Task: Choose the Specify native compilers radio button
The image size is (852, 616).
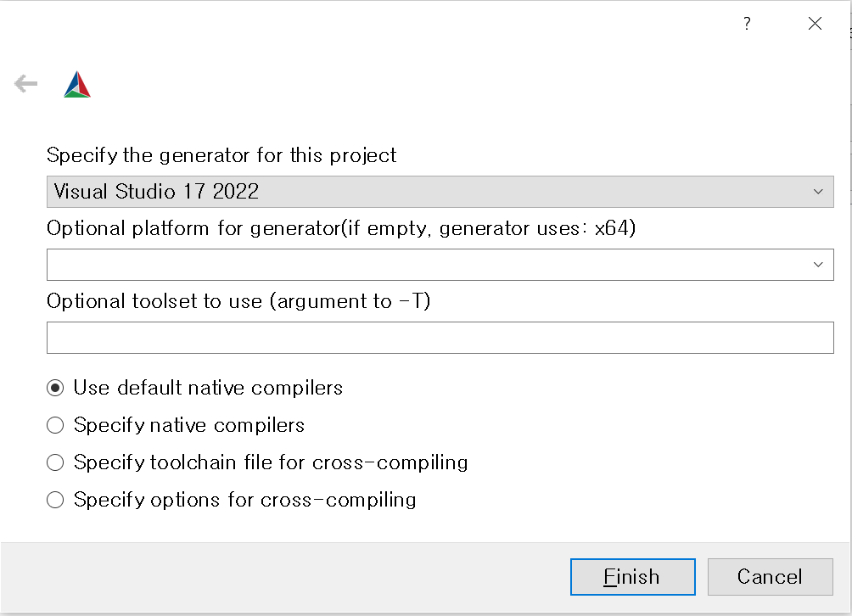Action: point(55,425)
